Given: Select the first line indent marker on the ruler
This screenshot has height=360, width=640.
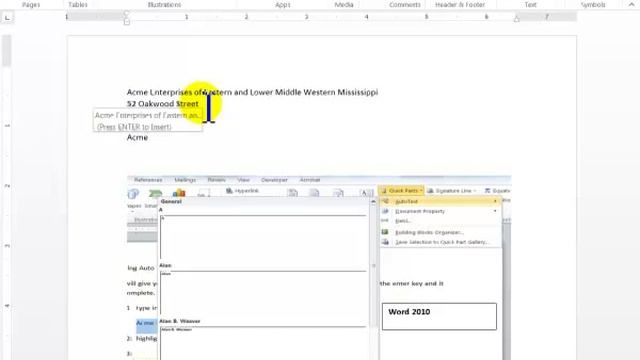Looking at the screenshot, I should pyautogui.click(x=127, y=14).
